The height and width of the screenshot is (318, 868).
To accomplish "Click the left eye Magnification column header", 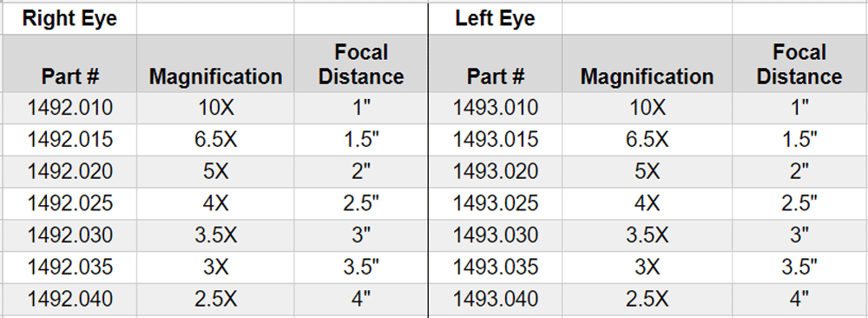I will (648, 63).
